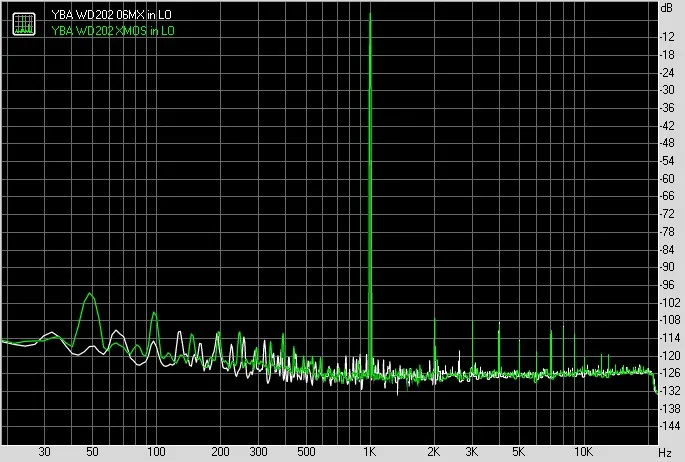This screenshot has width=685, height=462.
Task: Click the -60 dB scale label
Action: (667, 179)
